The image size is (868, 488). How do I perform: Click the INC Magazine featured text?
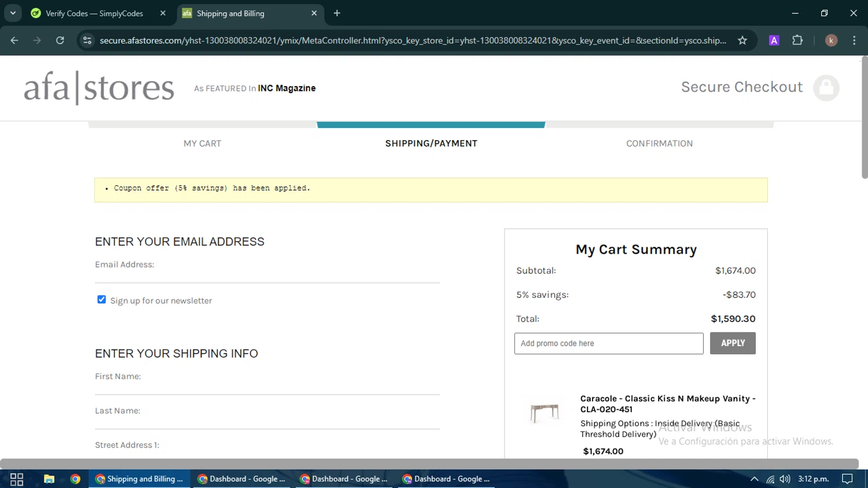286,88
